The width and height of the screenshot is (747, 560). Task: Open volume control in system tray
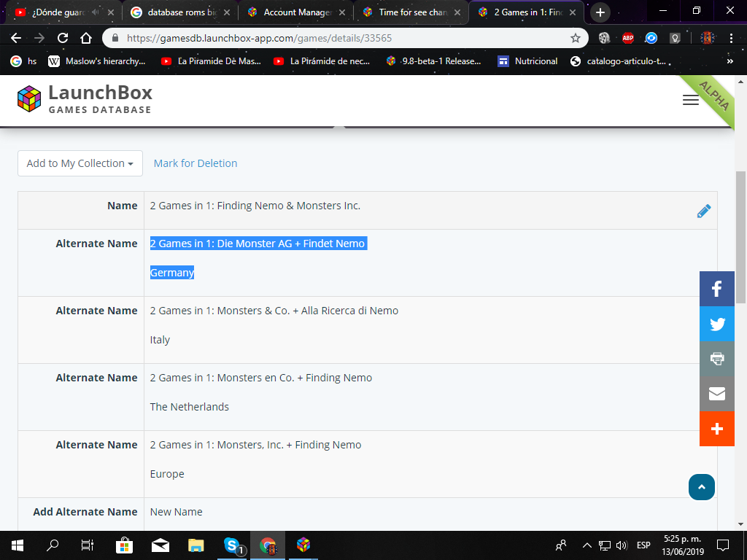coord(622,545)
